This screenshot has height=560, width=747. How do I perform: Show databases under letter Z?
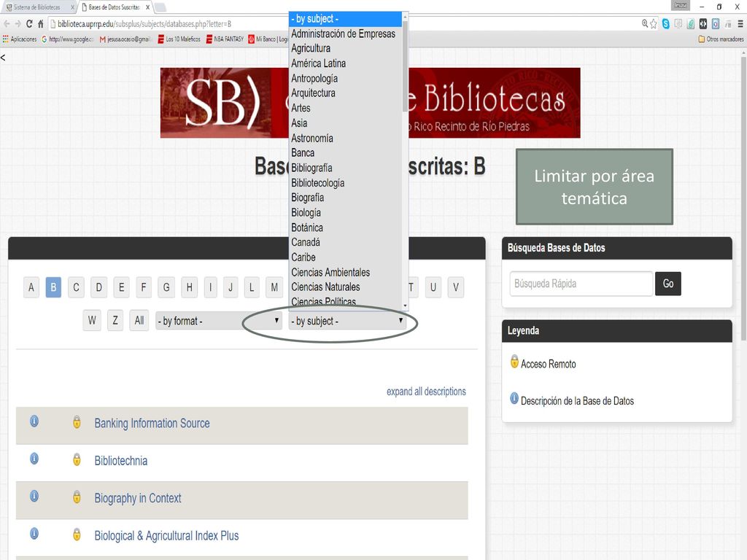(x=115, y=321)
